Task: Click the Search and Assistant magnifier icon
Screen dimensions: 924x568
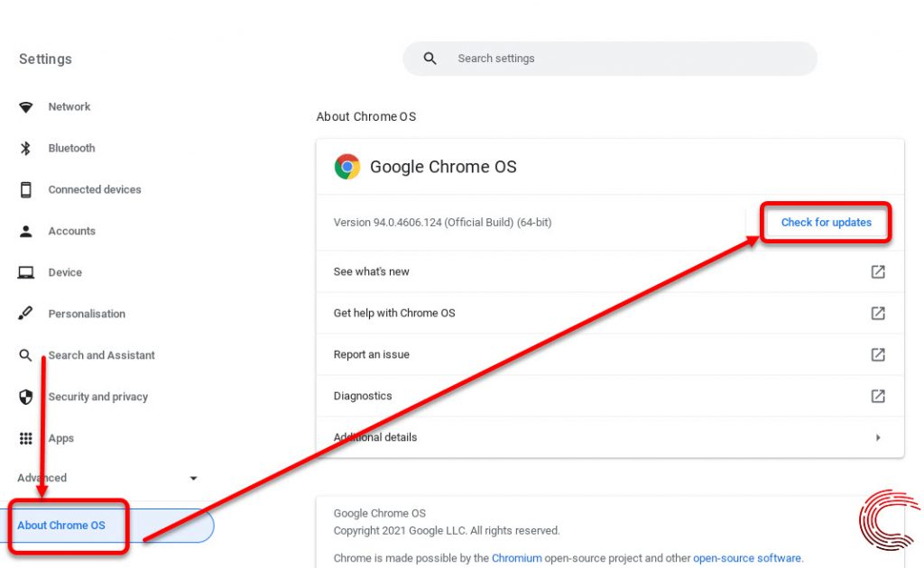Action: tap(25, 355)
